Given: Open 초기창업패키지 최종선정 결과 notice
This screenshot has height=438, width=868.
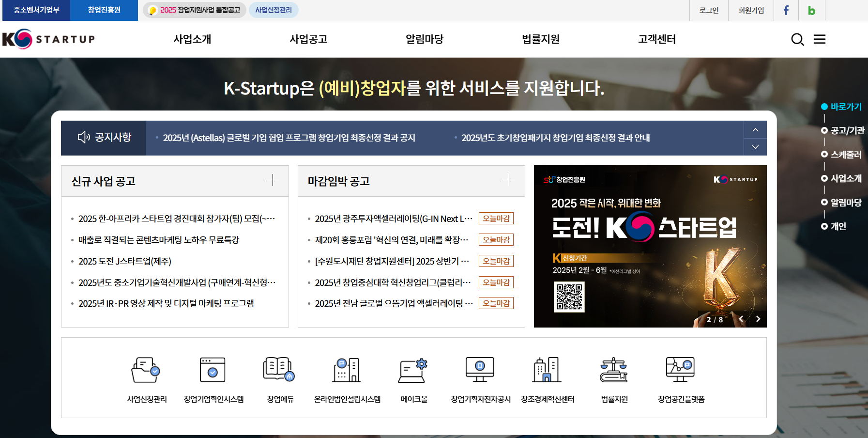Looking at the screenshot, I should pos(556,138).
